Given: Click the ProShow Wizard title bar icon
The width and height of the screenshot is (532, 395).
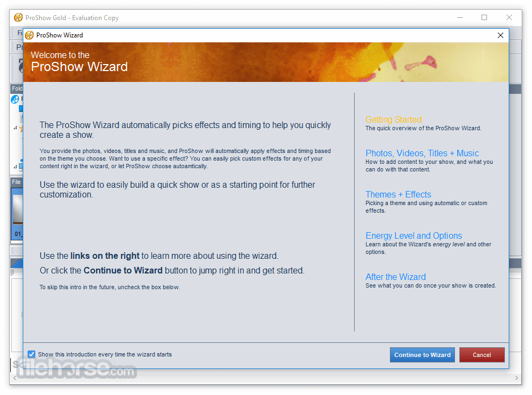Looking at the screenshot, I should tap(29, 35).
